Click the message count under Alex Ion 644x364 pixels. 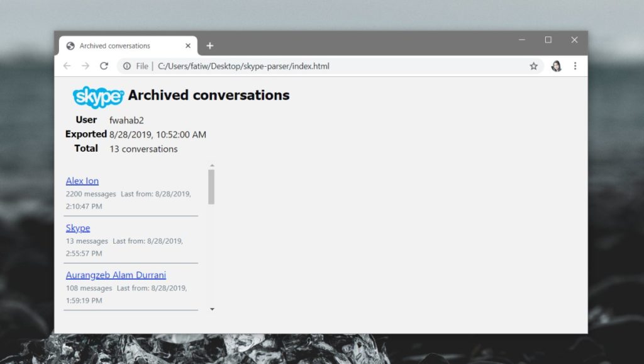click(x=91, y=194)
